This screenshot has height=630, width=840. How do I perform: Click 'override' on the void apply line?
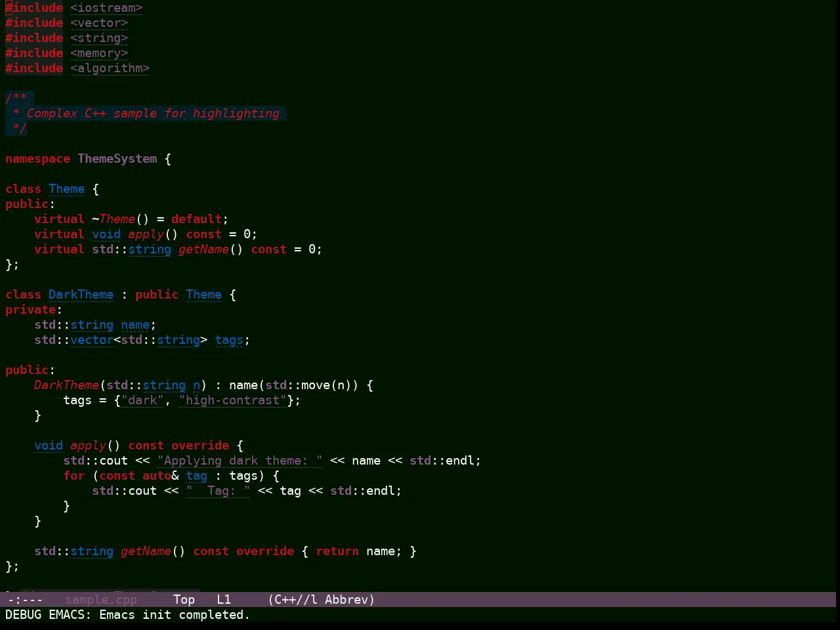tap(200, 446)
